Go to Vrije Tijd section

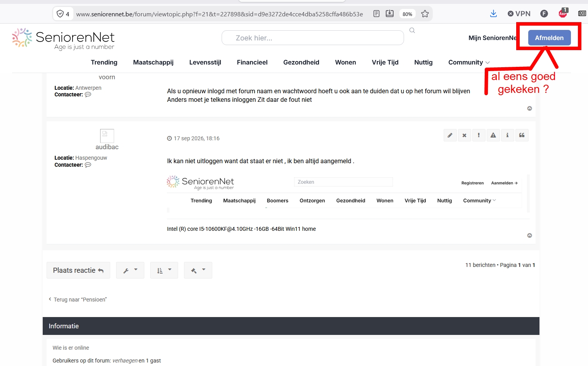(x=385, y=62)
